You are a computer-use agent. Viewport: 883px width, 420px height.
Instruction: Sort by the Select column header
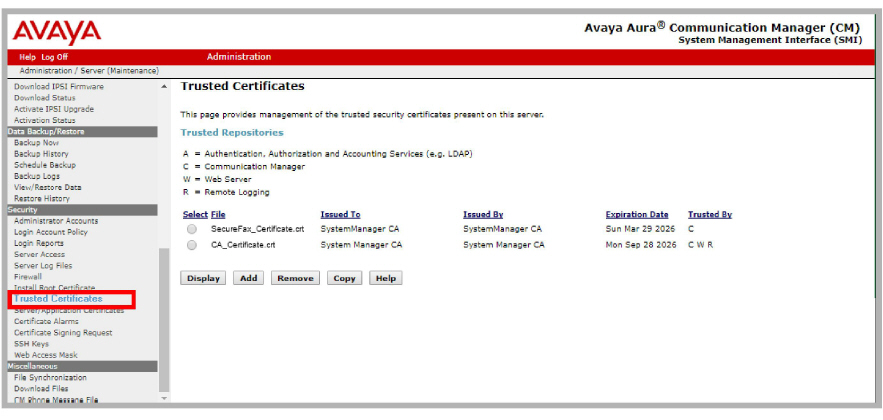tap(195, 215)
